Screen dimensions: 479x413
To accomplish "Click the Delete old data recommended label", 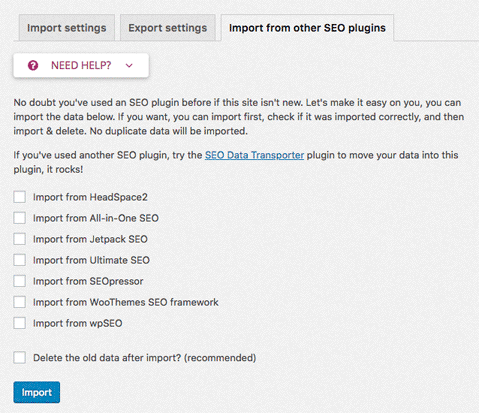I will coord(145,358).
